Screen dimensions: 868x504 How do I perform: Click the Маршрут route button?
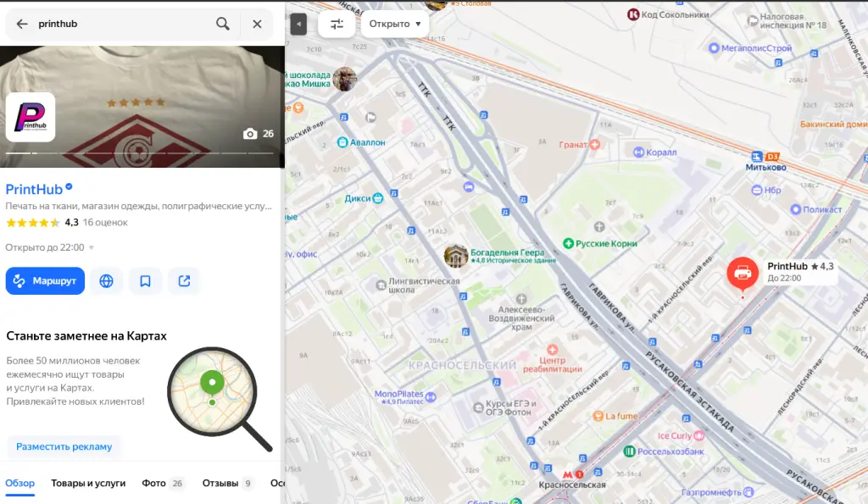point(46,281)
